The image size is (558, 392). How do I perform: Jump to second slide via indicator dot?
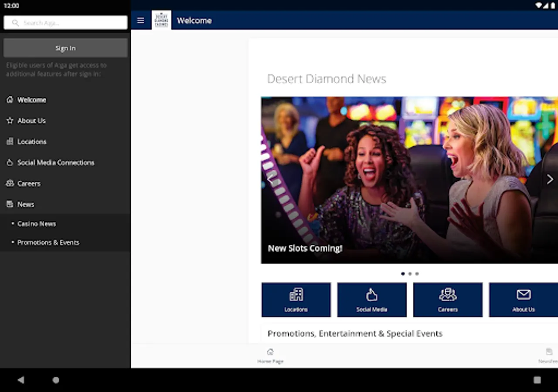coord(410,274)
